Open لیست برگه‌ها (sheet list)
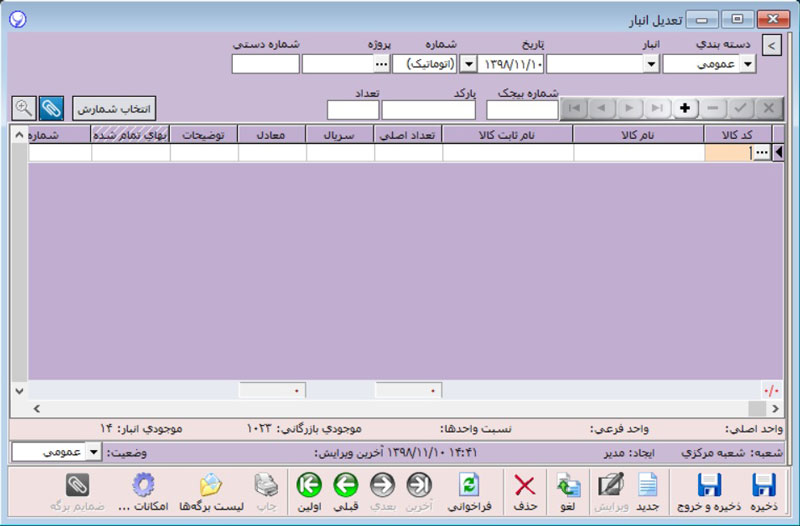The image size is (800, 526). [211, 488]
